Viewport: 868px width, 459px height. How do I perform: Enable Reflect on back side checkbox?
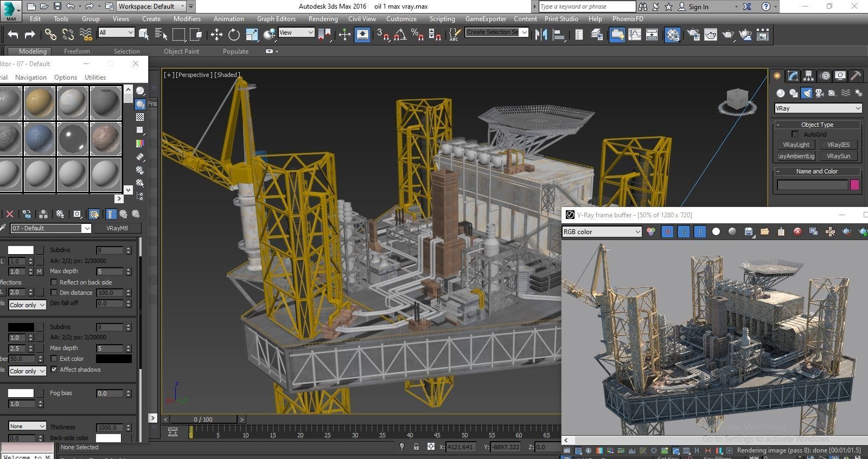(x=54, y=282)
